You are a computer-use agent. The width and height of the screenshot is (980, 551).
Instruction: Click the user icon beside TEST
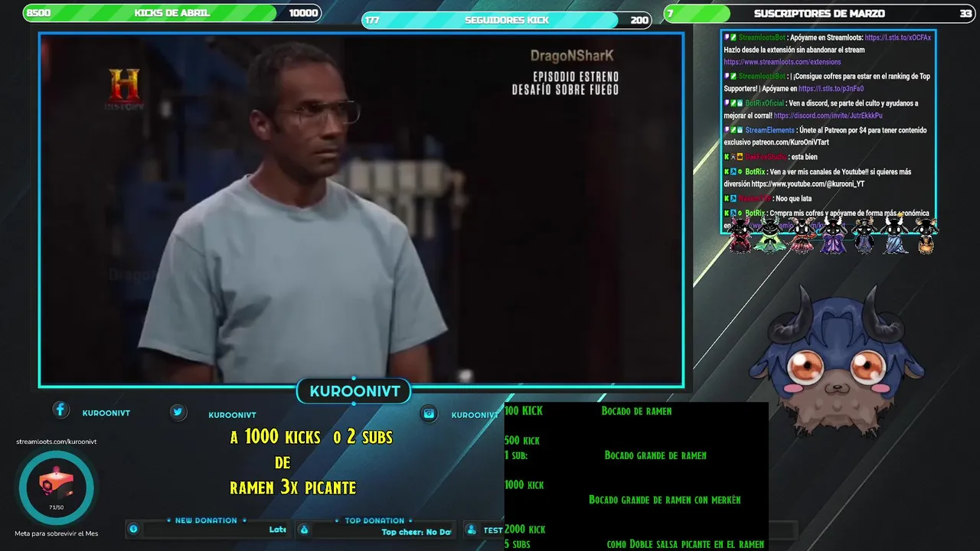472,530
